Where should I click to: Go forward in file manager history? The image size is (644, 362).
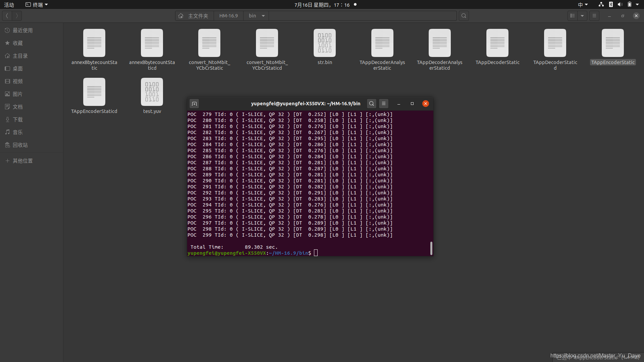coord(17,16)
